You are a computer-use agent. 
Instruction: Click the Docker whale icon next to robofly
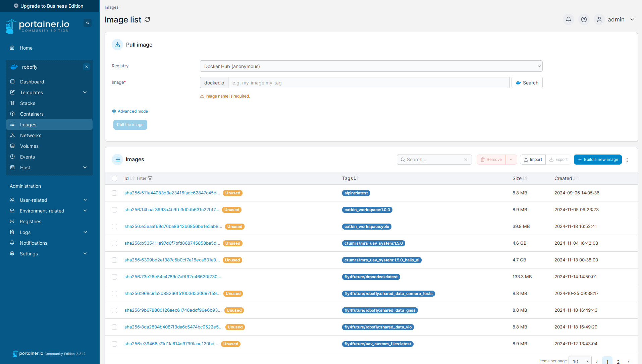coord(14,67)
